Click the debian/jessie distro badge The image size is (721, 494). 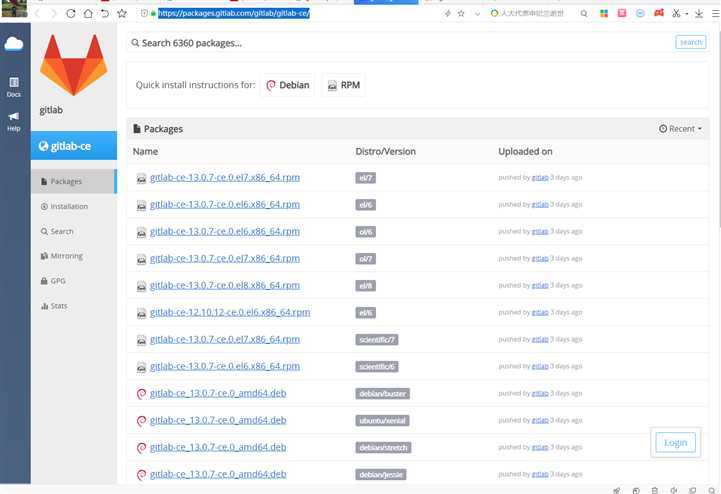point(381,474)
